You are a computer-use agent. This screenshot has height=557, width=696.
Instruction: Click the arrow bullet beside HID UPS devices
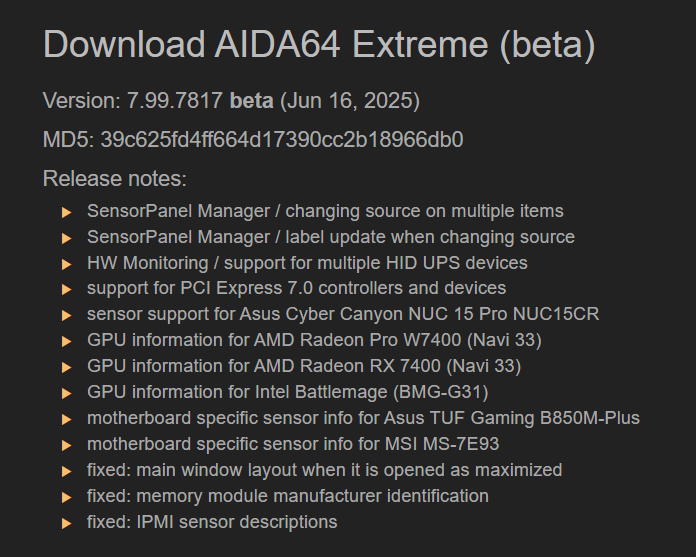click(x=66, y=264)
